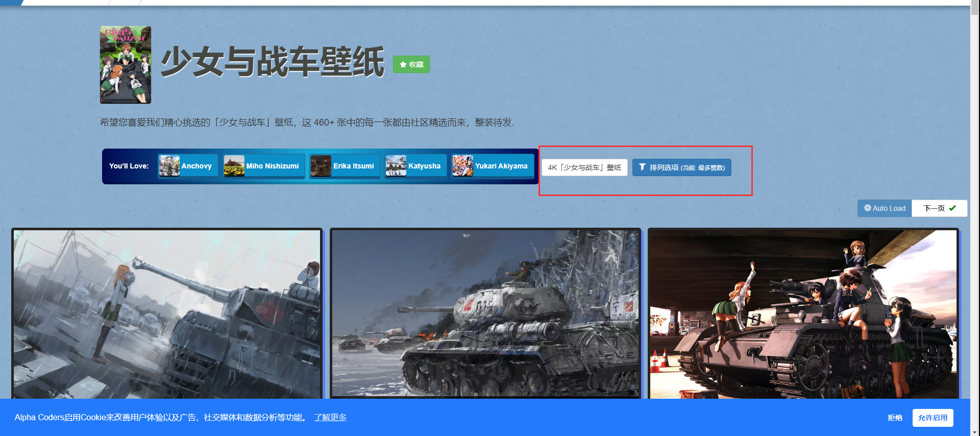
Task: Click the Anchovy thumbnail icon
Action: click(169, 166)
